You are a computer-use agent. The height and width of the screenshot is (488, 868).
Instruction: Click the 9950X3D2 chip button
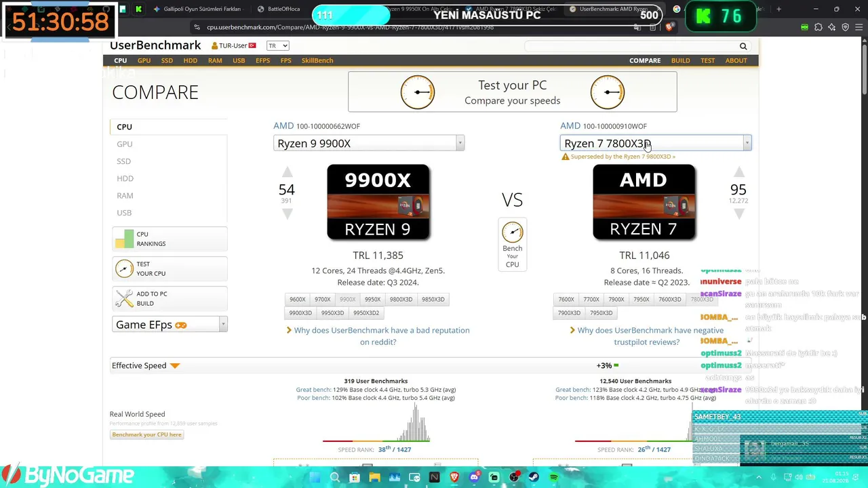point(366,312)
